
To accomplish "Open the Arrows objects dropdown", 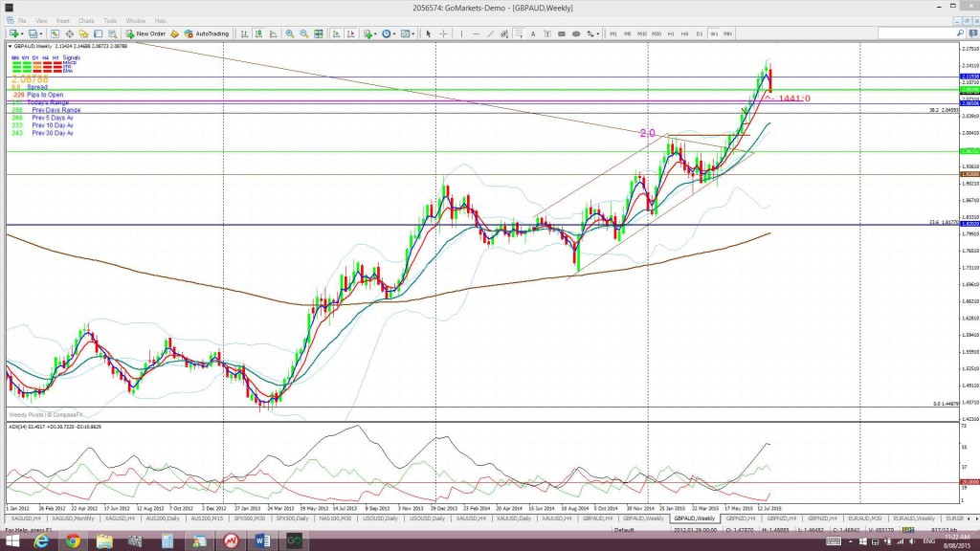I will tap(592, 33).
